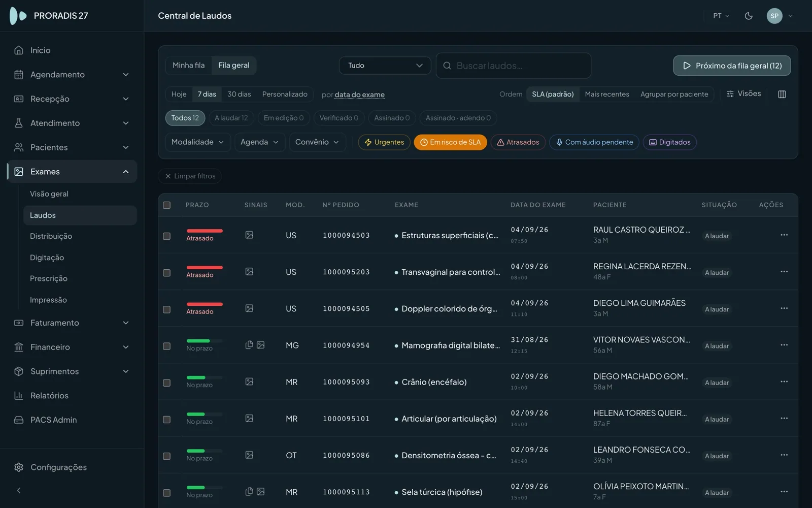Tick checkbox on Crânio (encéfalo) row
The height and width of the screenshot is (508, 812).
(166, 383)
